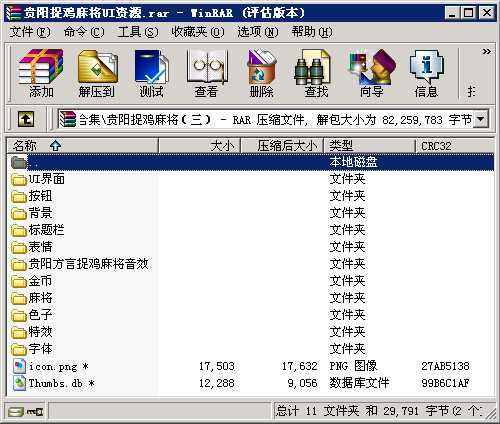
Task: Run the Test (测试) archive tool
Action: click(151, 73)
